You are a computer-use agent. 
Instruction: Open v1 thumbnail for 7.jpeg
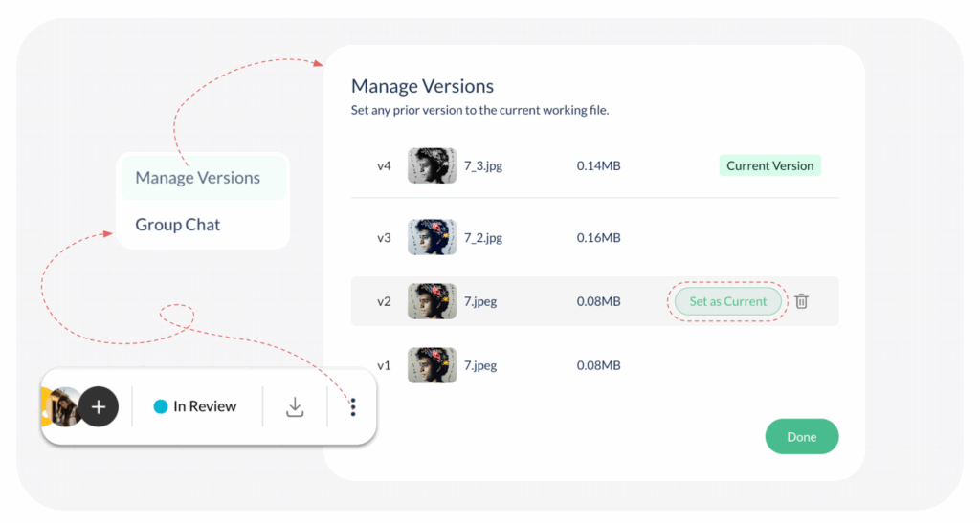click(432, 365)
